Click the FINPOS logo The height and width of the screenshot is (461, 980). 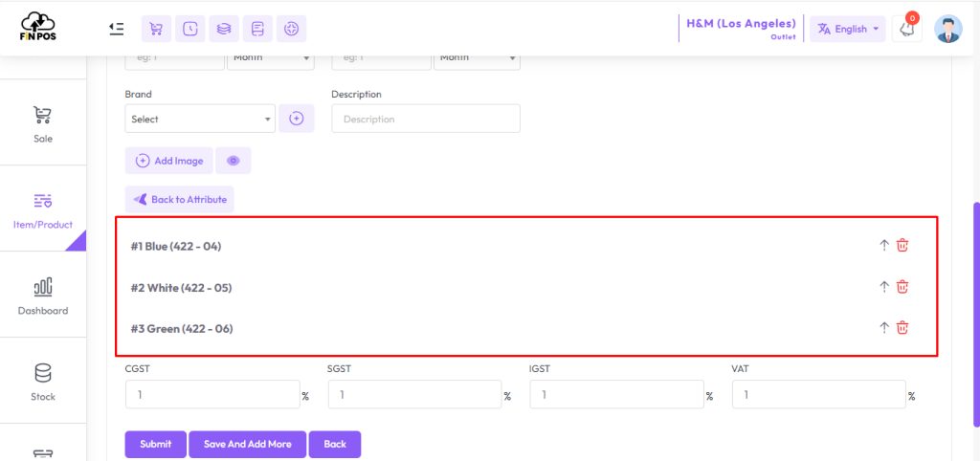pyautogui.click(x=38, y=28)
